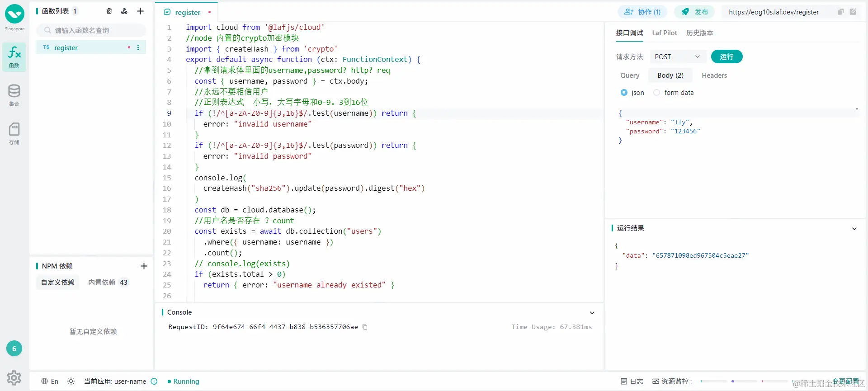Select the Query parameters tab

pyautogui.click(x=630, y=75)
